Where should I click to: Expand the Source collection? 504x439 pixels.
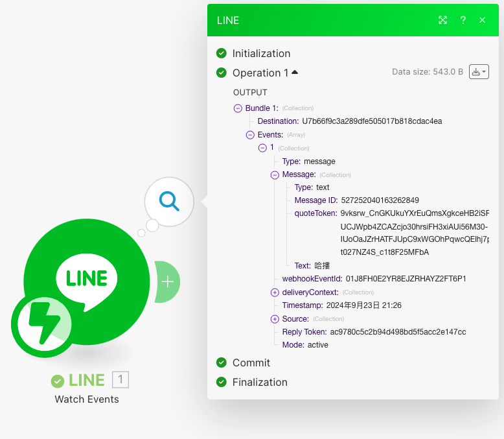(x=275, y=319)
